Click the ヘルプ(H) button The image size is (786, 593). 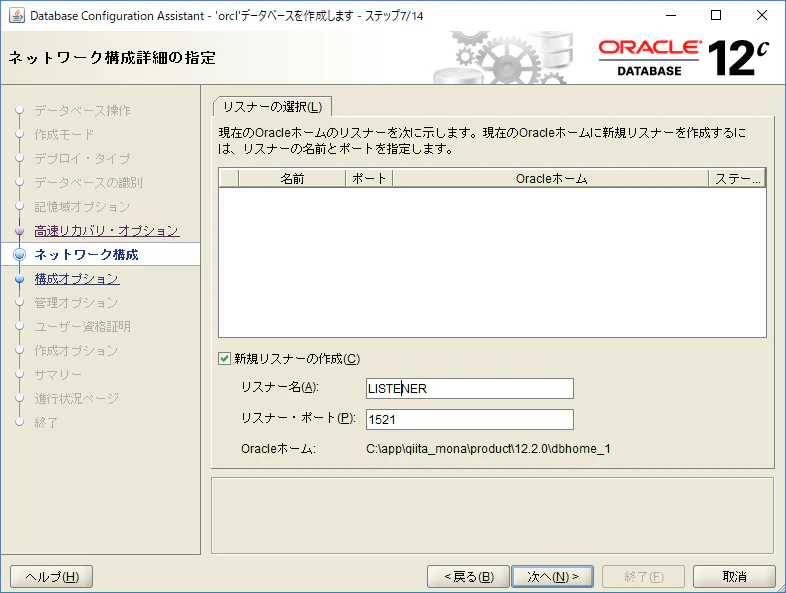pyautogui.click(x=52, y=576)
